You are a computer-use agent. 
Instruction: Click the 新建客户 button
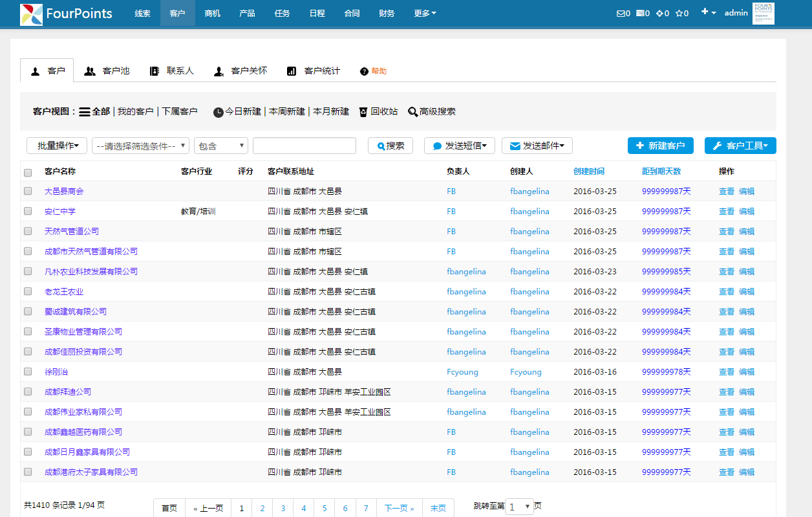point(660,146)
